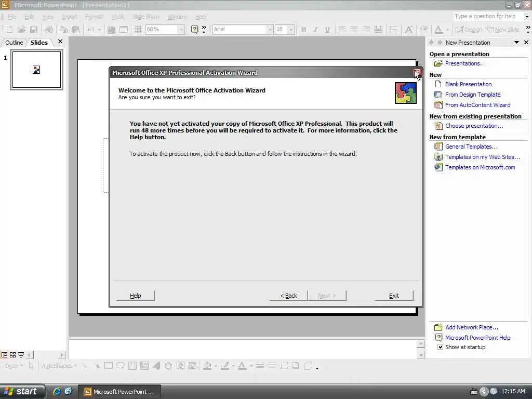The width and height of the screenshot is (532, 399).
Task: Open the Draw menu dropdown
Action: tap(14, 366)
